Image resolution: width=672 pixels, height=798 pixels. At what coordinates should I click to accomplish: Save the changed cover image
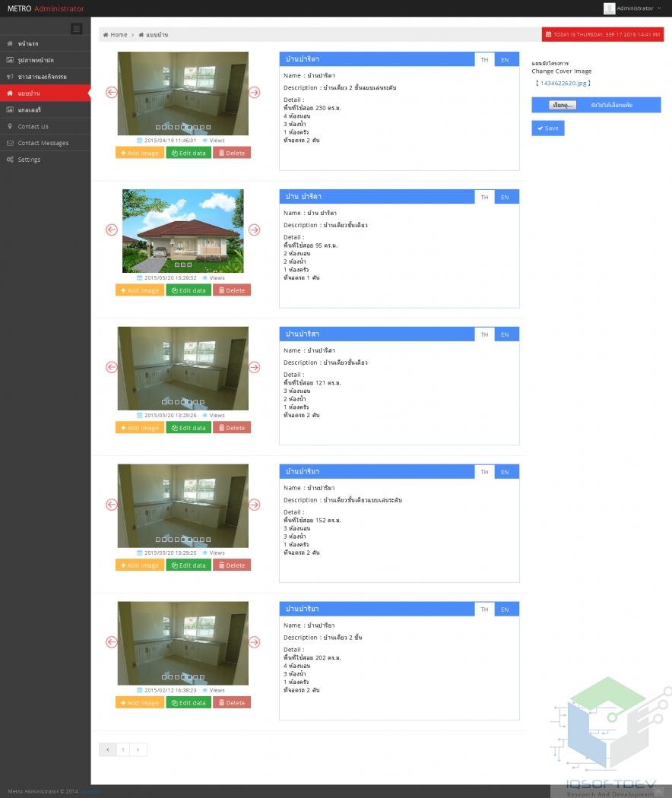[x=548, y=128]
